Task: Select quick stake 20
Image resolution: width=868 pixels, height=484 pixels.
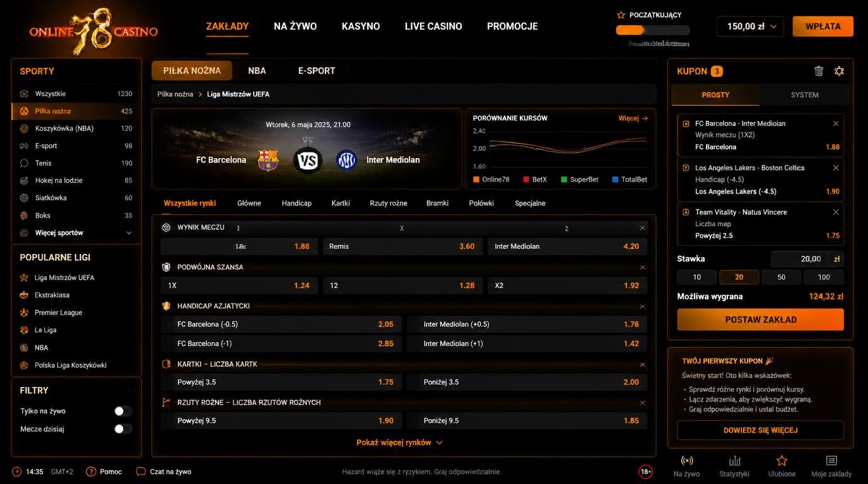Action: [739, 277]
